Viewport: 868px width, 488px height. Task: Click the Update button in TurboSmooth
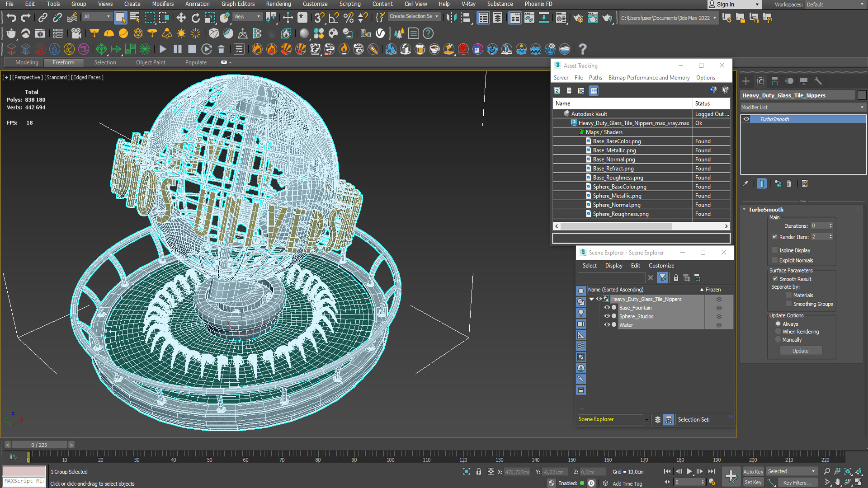[801, 351]
